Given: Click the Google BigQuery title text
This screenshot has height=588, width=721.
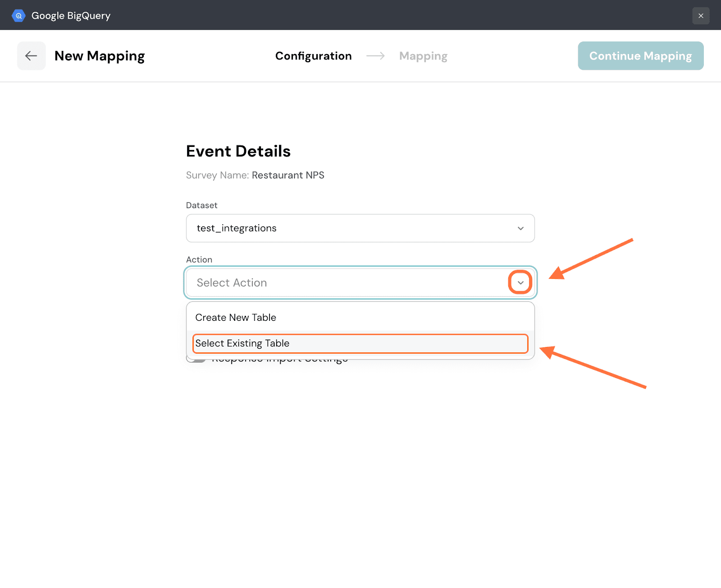Looking at the screenshot, I should [x=71, y=16].
